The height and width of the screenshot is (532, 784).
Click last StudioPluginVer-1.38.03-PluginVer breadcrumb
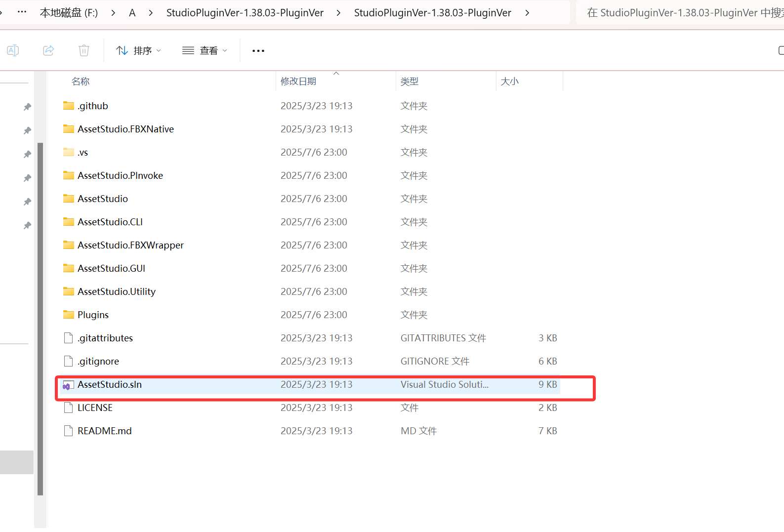[x=433, y=13]
